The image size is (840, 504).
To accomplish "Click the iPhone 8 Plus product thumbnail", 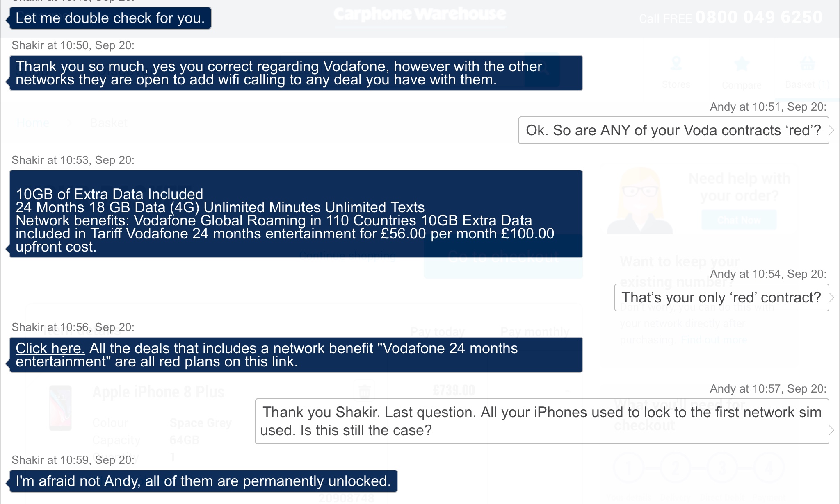I will (x=60, y=408).
